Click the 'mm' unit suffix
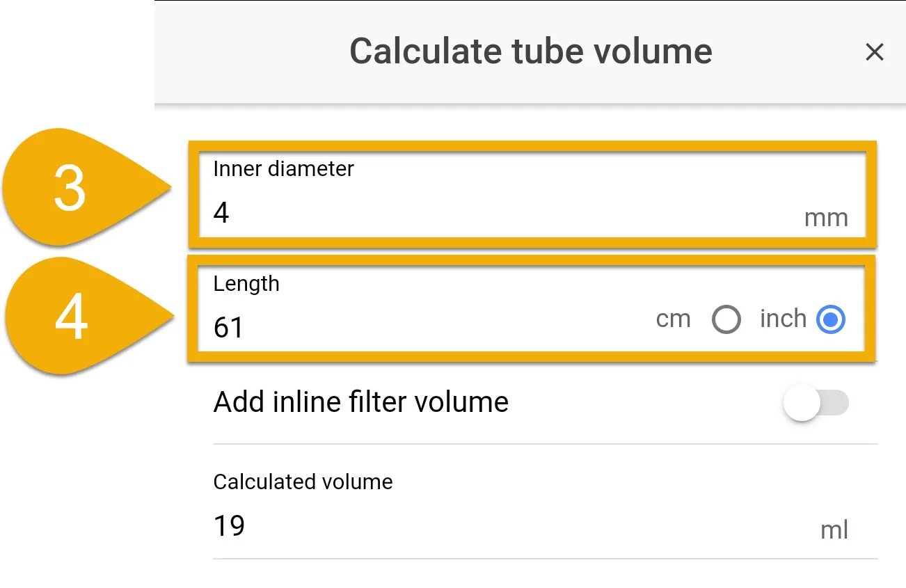The width and height of the screenshot is (906, 588). pos(826,218)
